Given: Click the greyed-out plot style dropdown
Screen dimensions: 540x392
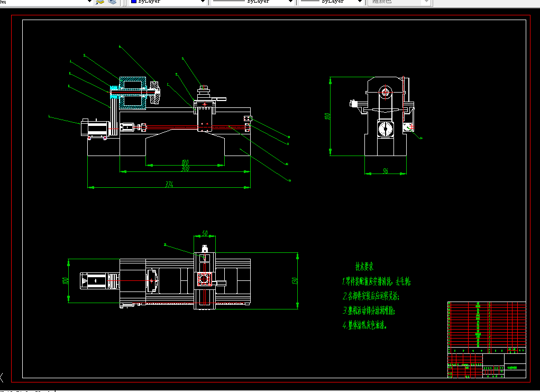Looking at the screenshot, I should click(399, 2).
